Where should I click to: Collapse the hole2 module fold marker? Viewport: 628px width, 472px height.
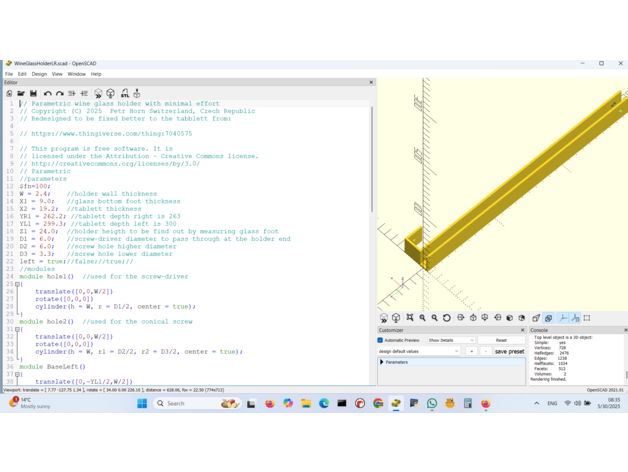point(17,329)
